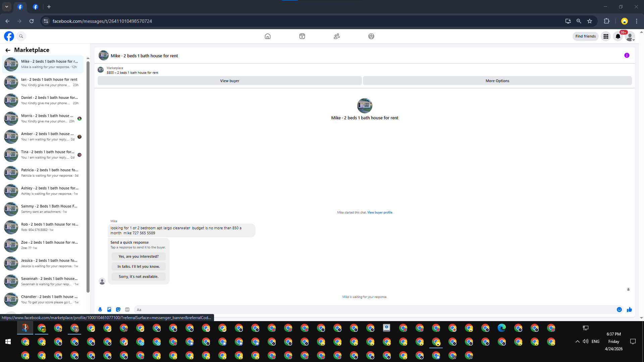Select Rob's conversation
This screenshot has width=644, height=362.
43,227
